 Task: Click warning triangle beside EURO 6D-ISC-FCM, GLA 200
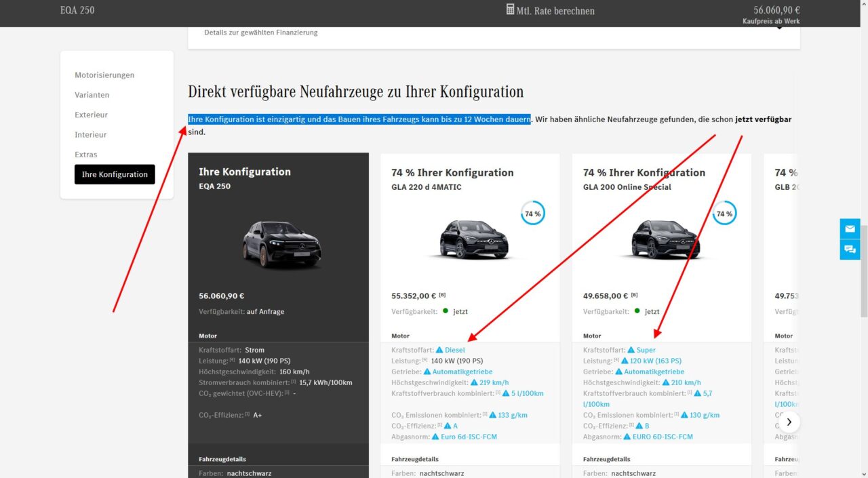(627, 437)
